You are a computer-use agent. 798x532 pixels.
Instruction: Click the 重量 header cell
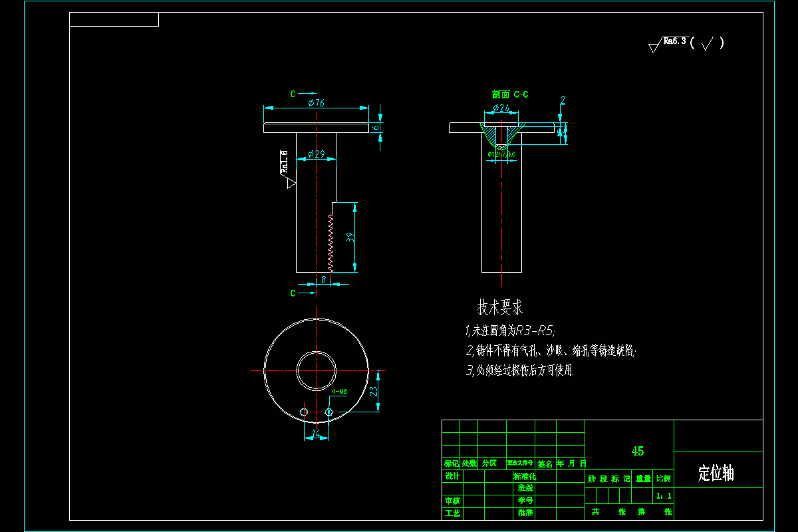tap(644, 479)
